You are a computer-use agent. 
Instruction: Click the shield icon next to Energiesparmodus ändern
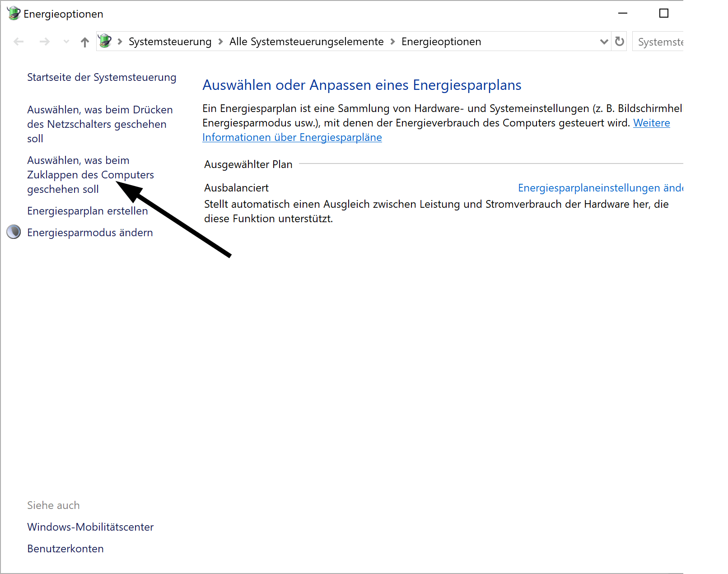coord(14,232)
